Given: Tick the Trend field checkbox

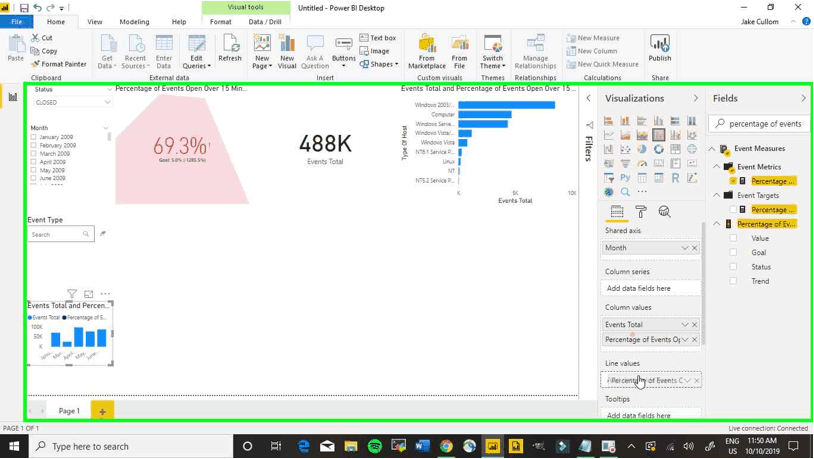Looking at the screenshot, I should tap(733, 281).
